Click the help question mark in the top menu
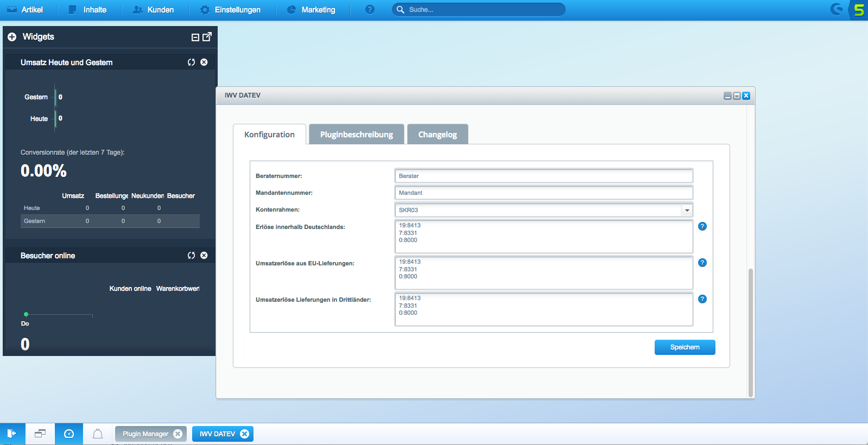This screenshot has width=868, height=445. [370, 10]
